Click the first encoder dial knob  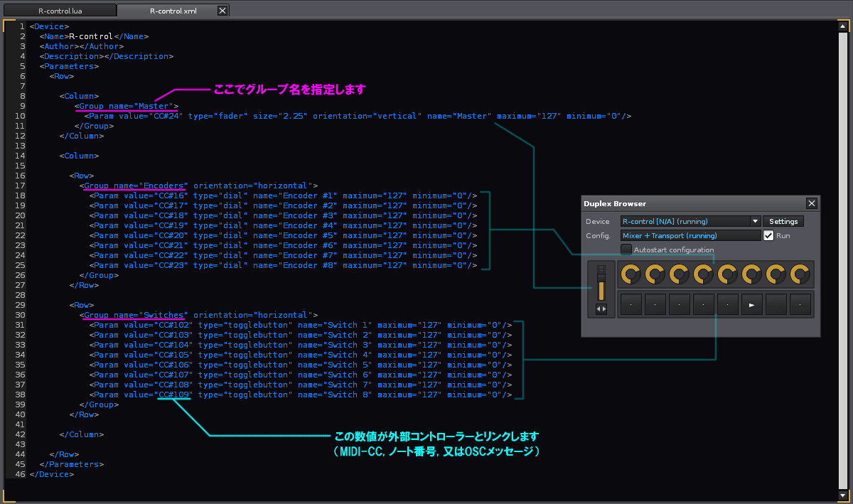tap(630, 274)
